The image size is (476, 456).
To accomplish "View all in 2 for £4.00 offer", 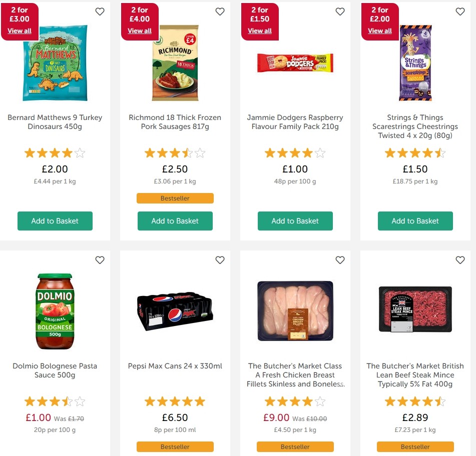I will (140, 30).
